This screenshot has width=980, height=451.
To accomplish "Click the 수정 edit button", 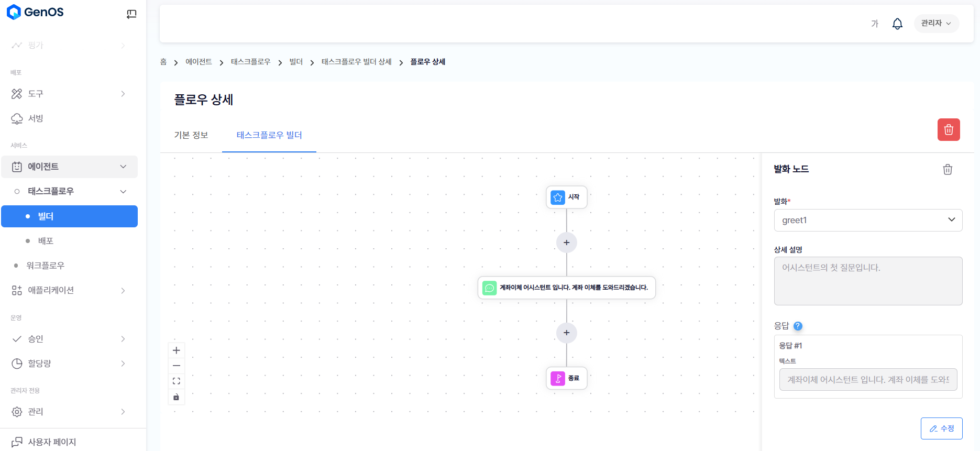I will [941, 428].
